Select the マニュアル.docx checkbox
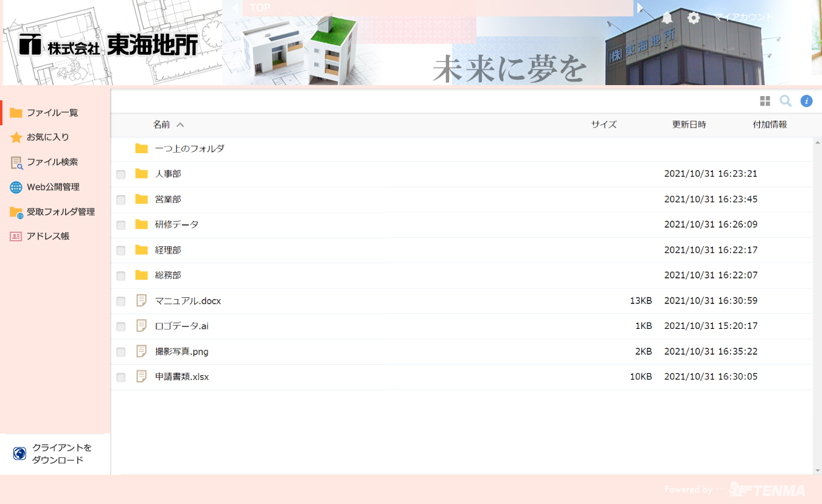The height and width of the screenshot is (504, 822). 121,302
